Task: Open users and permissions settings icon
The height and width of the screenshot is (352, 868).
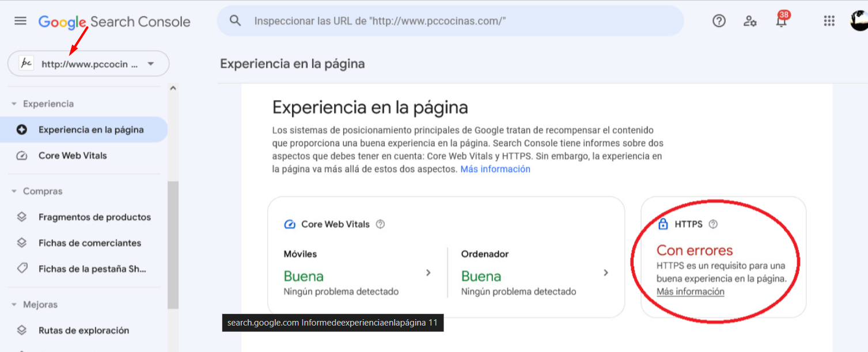Action: (750, 21)
